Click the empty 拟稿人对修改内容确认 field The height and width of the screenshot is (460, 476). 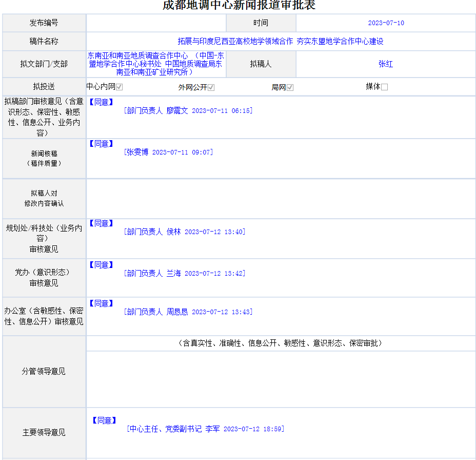click(281, 199)
